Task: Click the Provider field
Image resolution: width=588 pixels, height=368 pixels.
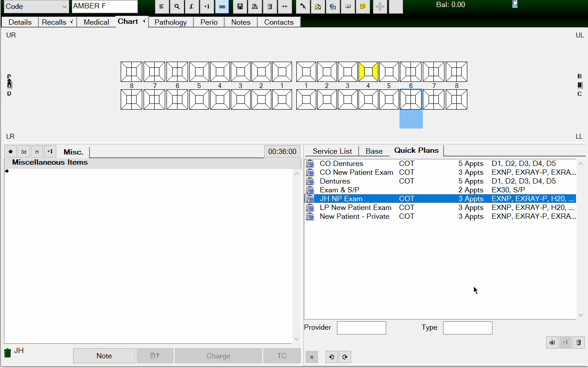Action: tap(361, 328)
